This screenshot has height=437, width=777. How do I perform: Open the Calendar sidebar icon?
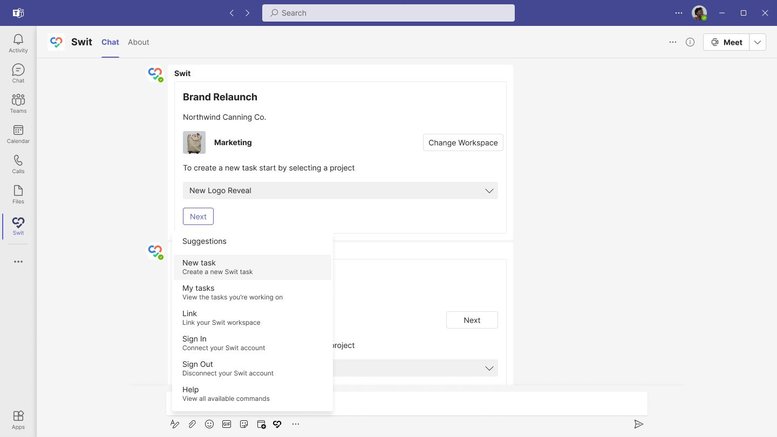point(18,134)
